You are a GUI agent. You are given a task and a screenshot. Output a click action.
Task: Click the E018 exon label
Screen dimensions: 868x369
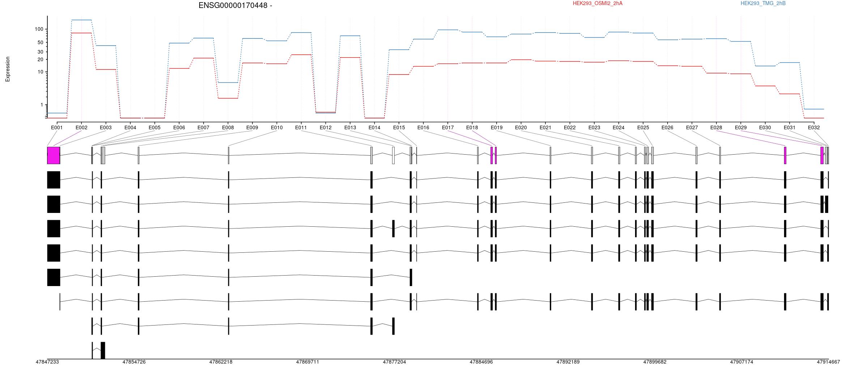pos(472,127)
